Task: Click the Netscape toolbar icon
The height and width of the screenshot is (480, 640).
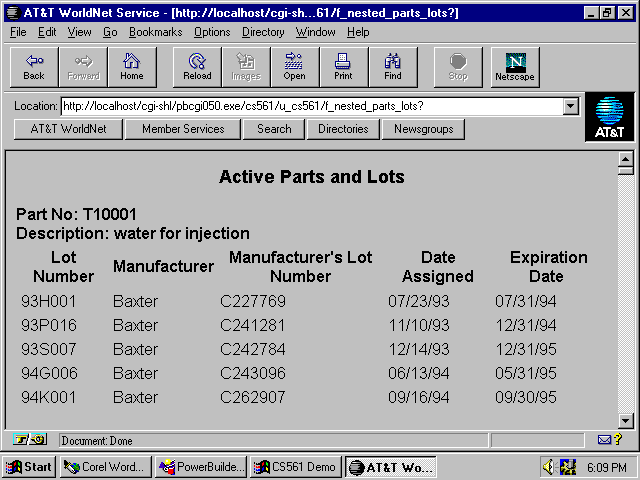Action: (x=515, y=67)
